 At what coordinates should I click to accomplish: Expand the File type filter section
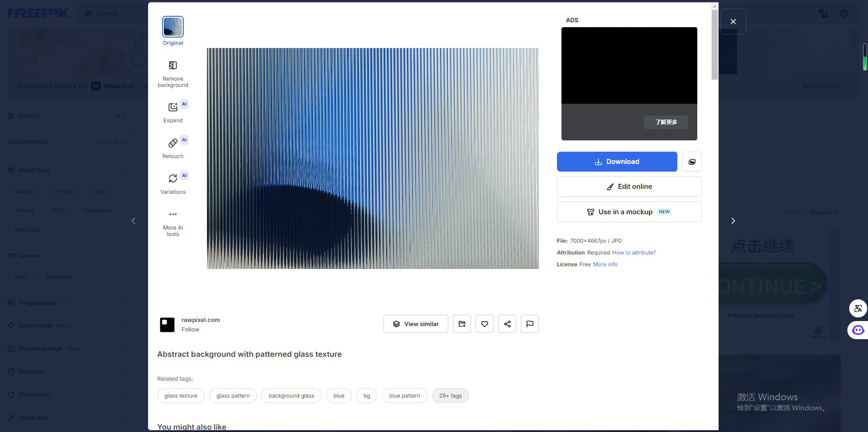click(x=121, y=372)
